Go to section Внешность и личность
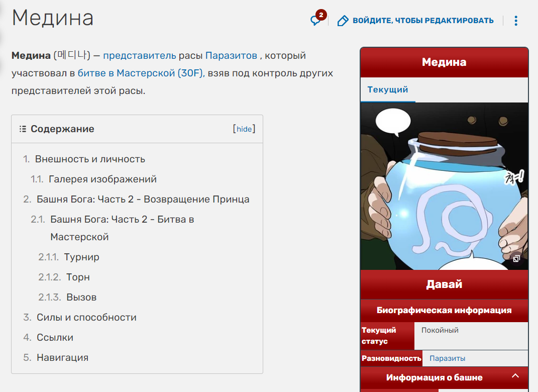Viewport: 538px width, 392px height. click(x=90, y=159)
